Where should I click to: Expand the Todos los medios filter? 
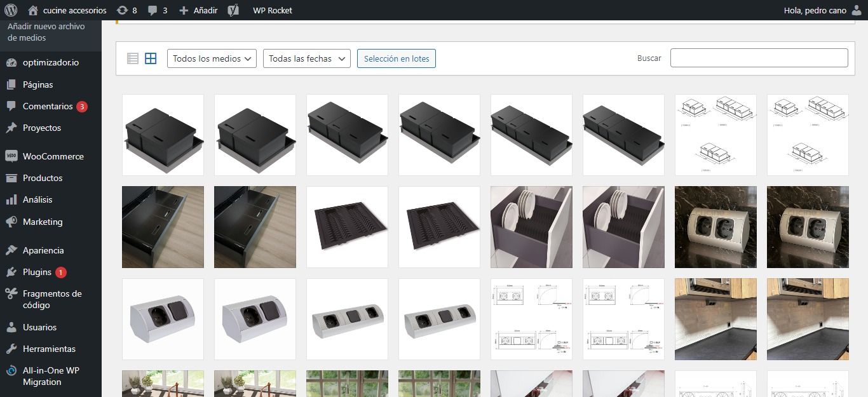tap(212, 58)
